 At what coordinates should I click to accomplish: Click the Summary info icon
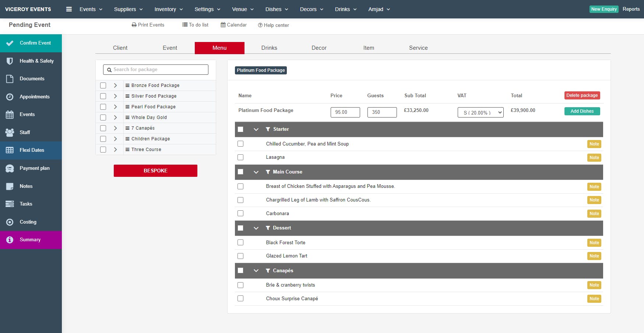(x=10, y=240)
